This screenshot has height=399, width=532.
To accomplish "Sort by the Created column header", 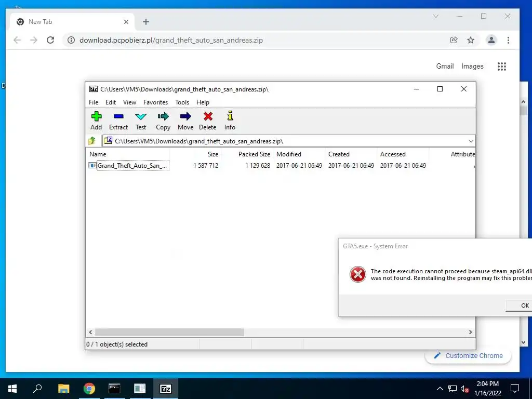I will click(x=351, y=154).
